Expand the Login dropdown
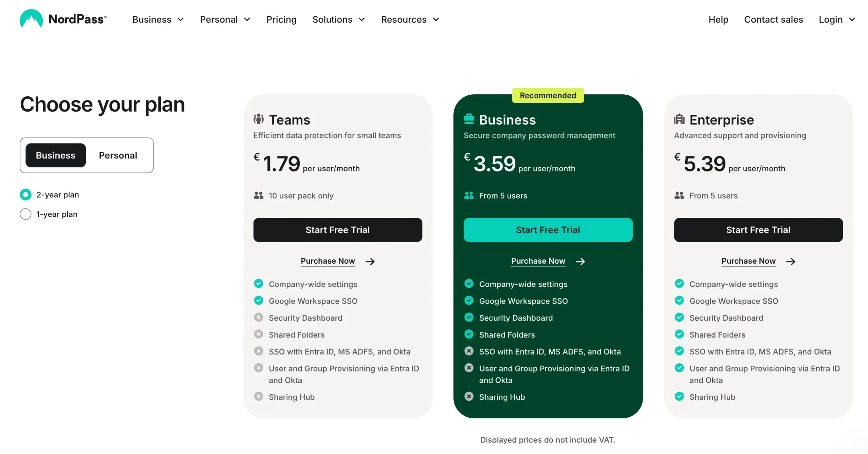This screenshot has width=868, height=454. tap(837, 20)
